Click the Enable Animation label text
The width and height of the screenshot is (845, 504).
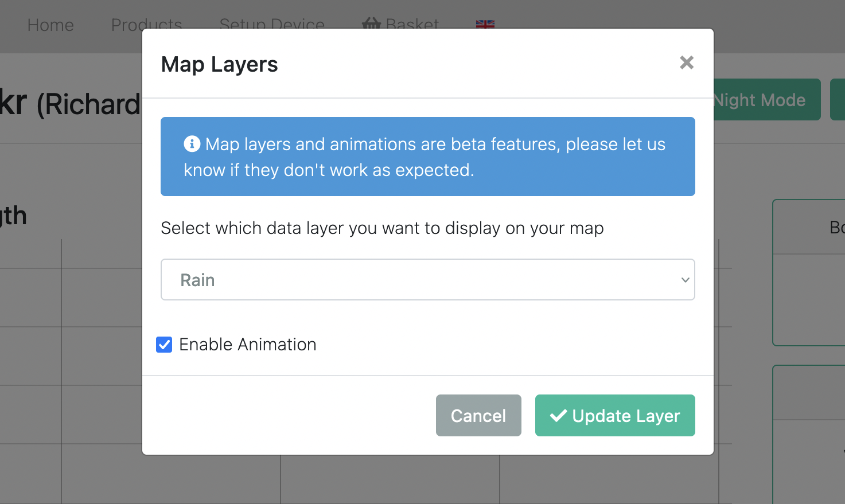click(248, 345)
